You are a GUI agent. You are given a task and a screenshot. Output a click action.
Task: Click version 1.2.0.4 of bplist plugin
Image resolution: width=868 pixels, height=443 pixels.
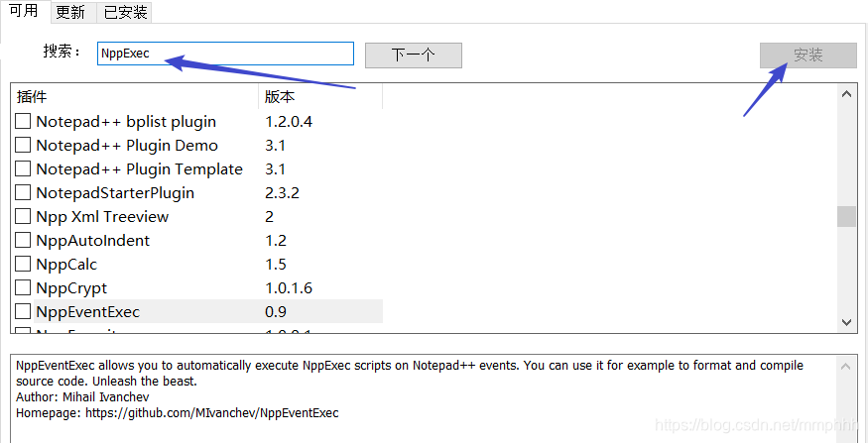pos(289,121)
